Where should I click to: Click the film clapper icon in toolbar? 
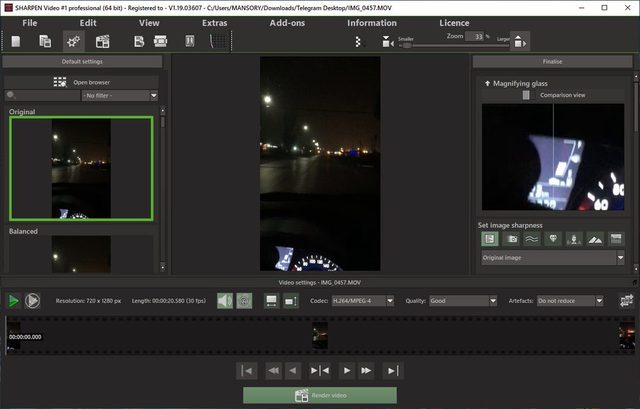tap(102, 41)
